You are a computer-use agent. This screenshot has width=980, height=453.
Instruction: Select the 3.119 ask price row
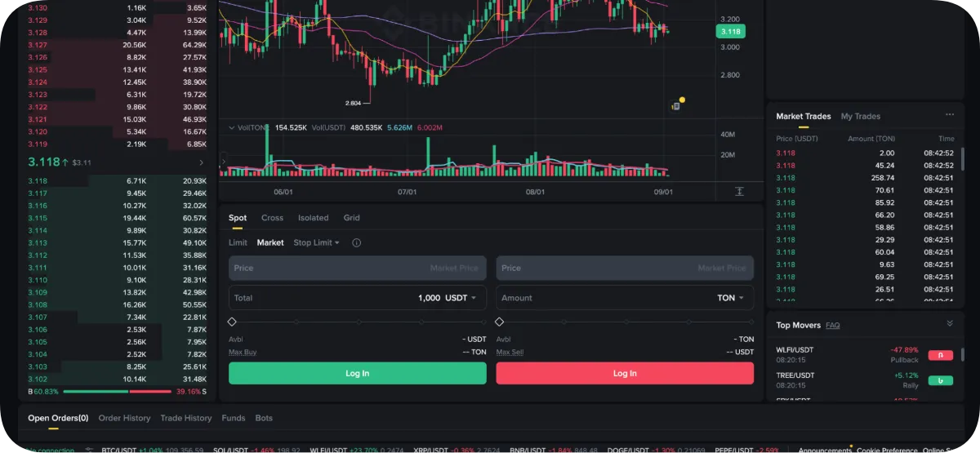[x=117, y=144]
